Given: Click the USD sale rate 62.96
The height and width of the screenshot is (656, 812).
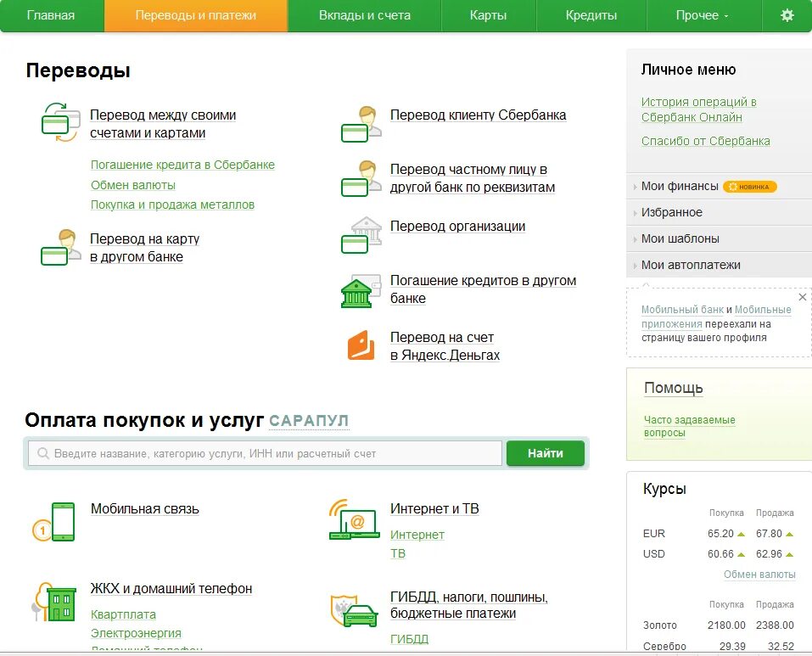Looking at the screenshot, I should point(769,554).
